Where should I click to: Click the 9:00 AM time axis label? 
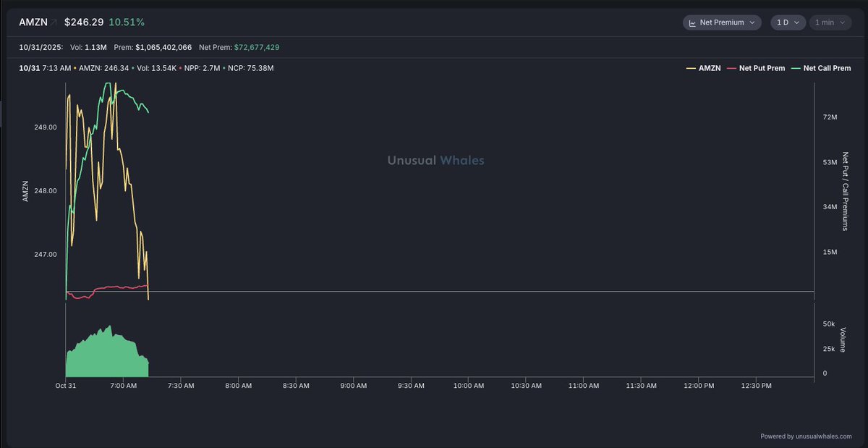(353, 386)
